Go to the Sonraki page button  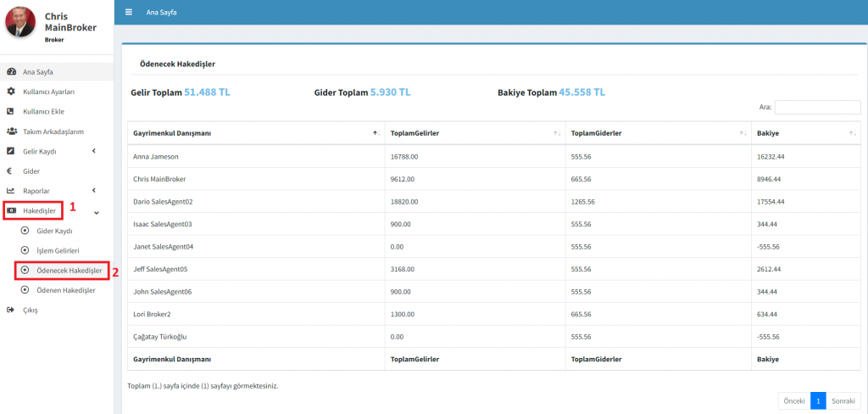point(842,400)
